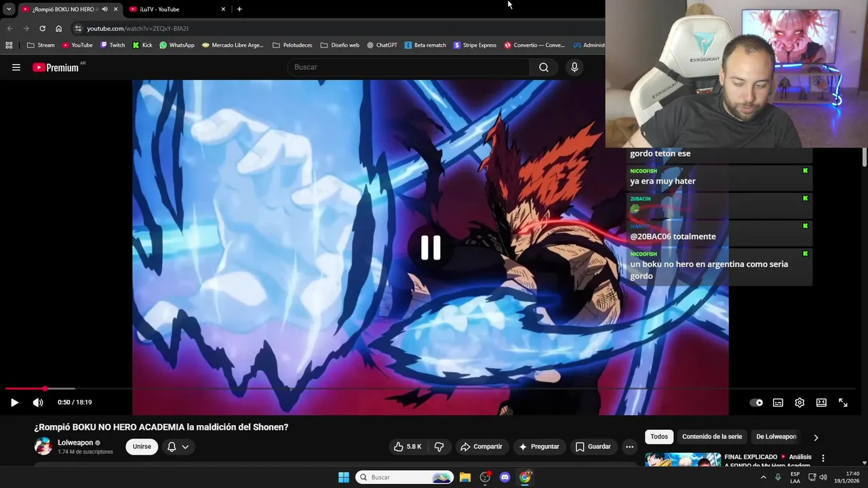Share the video via Compartir
The height and width of the screenshot is (488, 868).
point(481,447)
